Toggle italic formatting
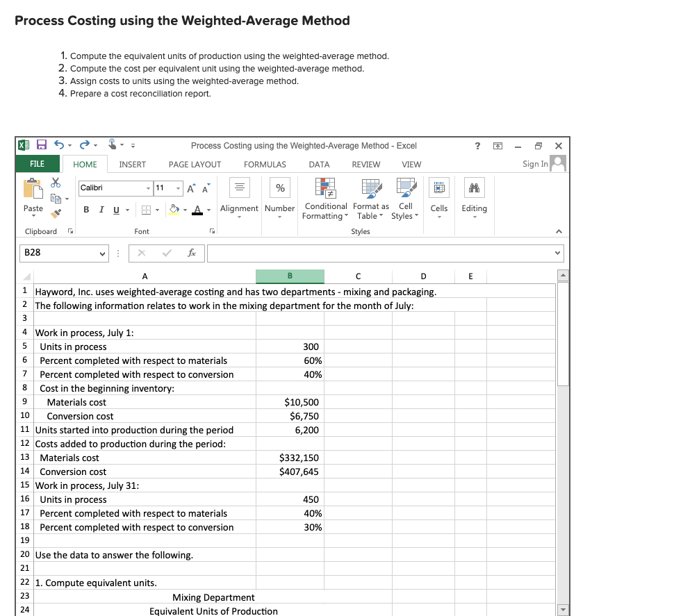 pos(101,210)
